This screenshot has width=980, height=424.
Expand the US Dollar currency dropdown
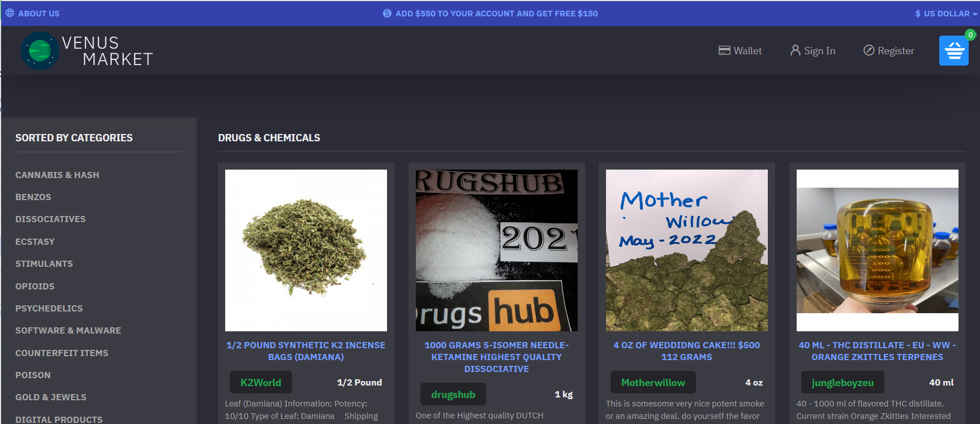(x=946, y=13)
